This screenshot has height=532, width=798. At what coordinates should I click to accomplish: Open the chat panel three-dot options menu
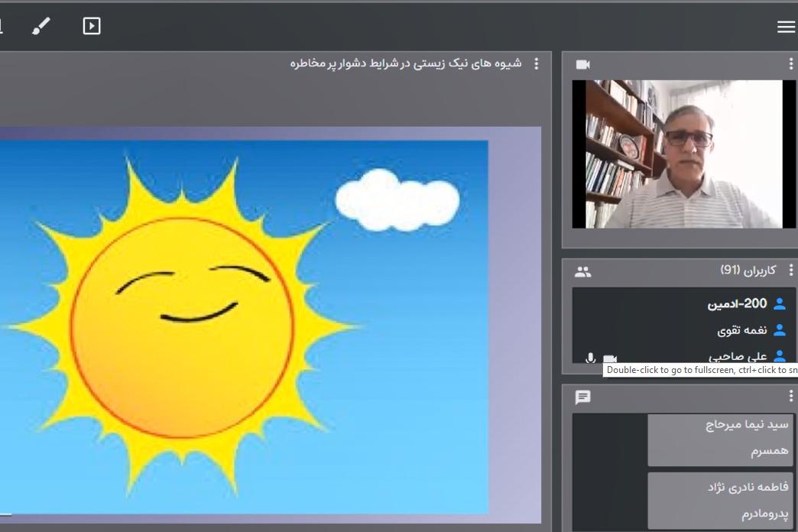point(791,396)
